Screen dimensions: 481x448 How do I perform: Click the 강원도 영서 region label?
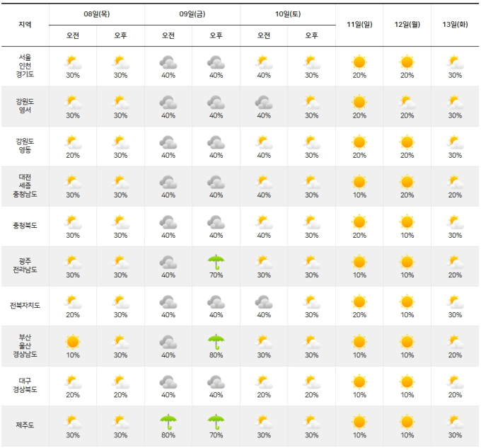pos(25,106)
